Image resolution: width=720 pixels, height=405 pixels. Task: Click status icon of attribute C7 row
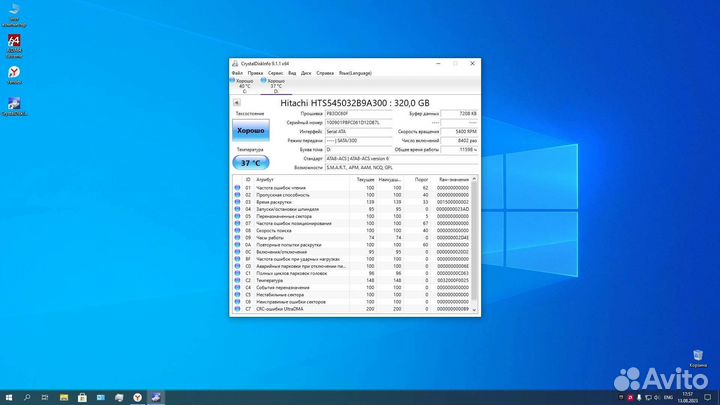[x=237, y=309]
